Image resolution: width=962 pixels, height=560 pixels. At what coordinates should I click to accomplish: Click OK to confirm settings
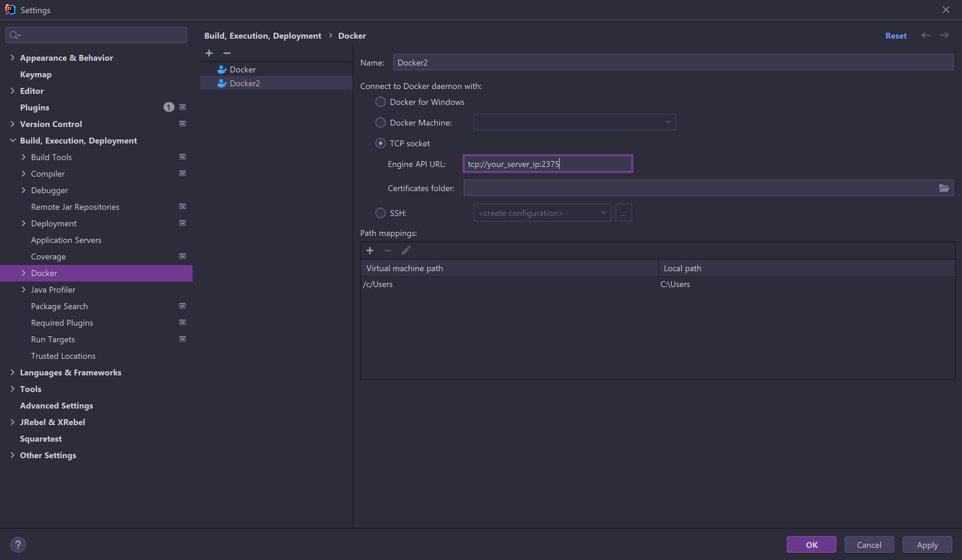(811, 545)
